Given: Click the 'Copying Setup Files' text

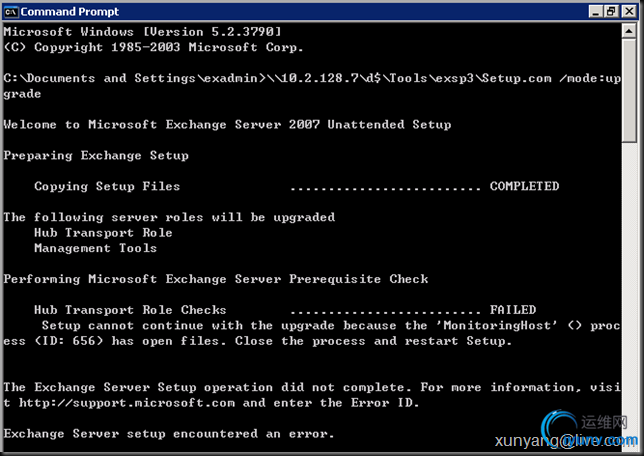Looking at the screenshot, I should [x=107, y=187].
